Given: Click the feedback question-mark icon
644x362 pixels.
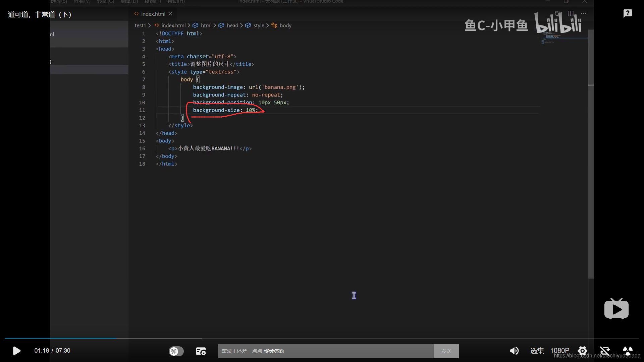Looking at the screenshot, I should 628,13.
